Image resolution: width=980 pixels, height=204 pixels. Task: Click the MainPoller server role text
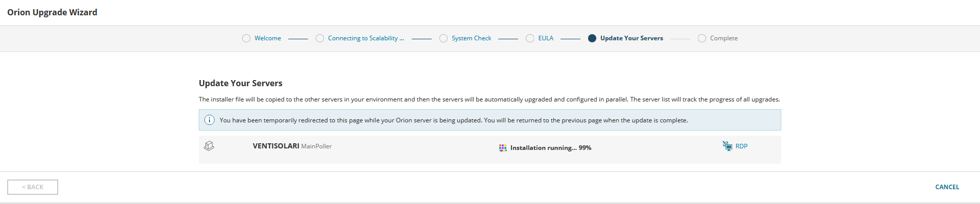click(x=316, y=146)
